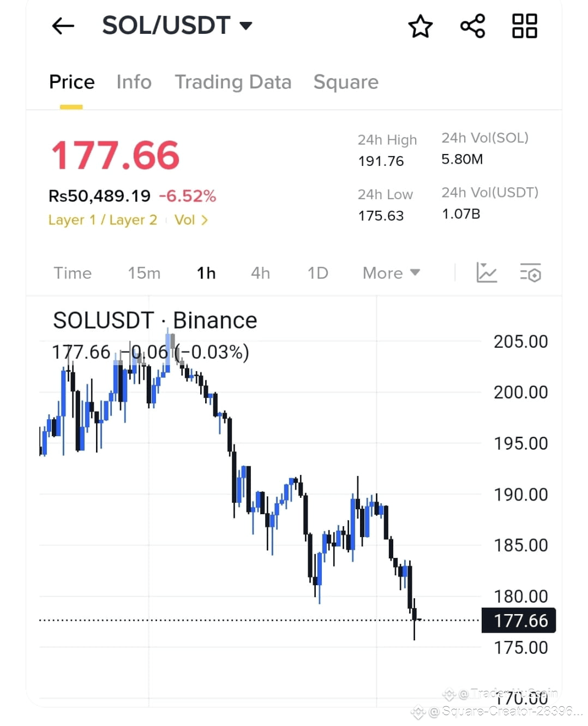Click the 177.66 current price marker on axis
Viewport: 588px width, 726px height.
(519, 621)
